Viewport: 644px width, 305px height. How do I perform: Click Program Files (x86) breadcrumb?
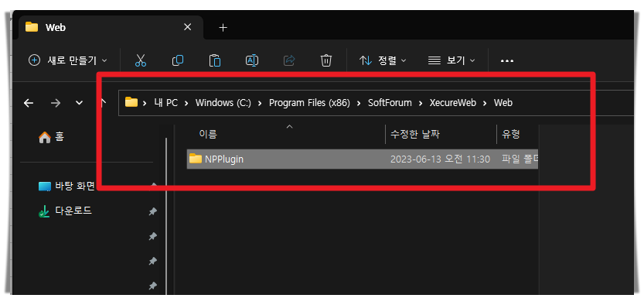click(x=309, y=103)
